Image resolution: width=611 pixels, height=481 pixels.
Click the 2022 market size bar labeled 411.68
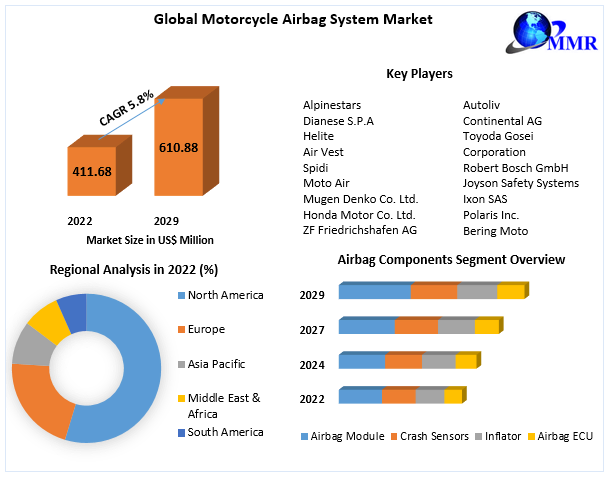point(92,171)
